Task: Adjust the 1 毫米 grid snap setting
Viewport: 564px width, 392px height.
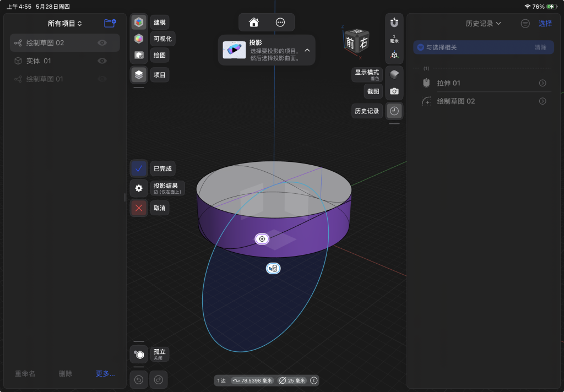Action: [x=394, y=39]
